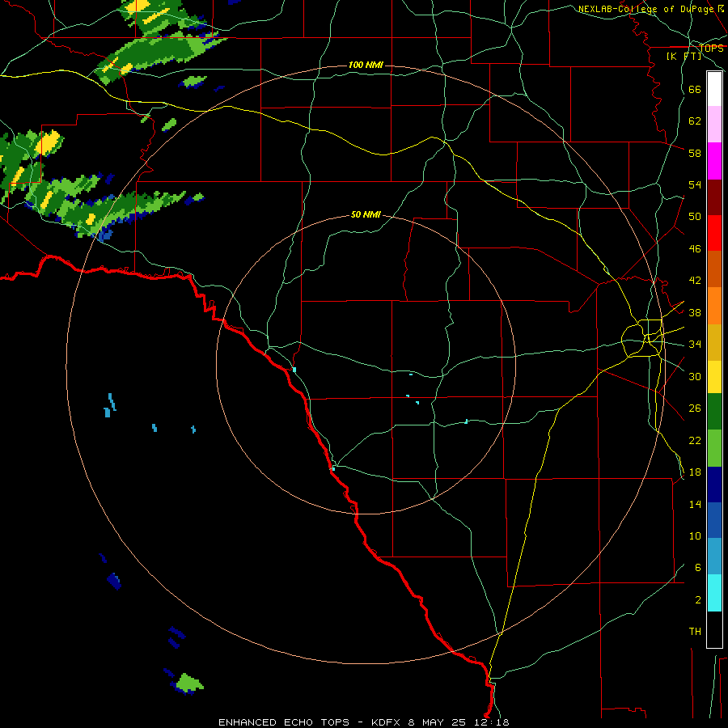Click the legend value '66'
Viewport: 728px width, 728px height.
click(695, 90)
